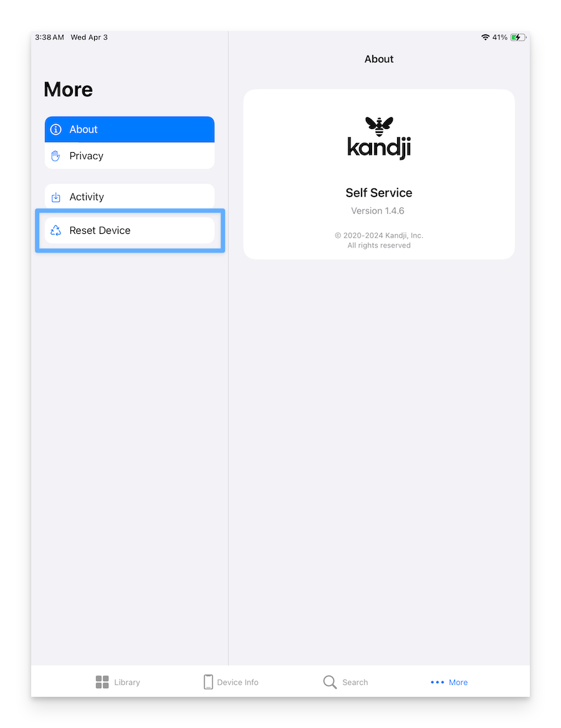Click the More three-dots icon
The height and width of the screenshot is (728, 561).
pyautogui.click(x=437, y=682)
